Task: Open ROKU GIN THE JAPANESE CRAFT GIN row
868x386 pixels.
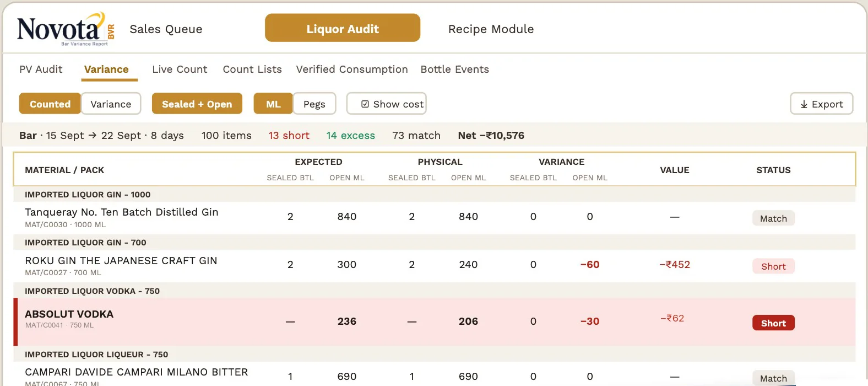Action: click(435, 266)
